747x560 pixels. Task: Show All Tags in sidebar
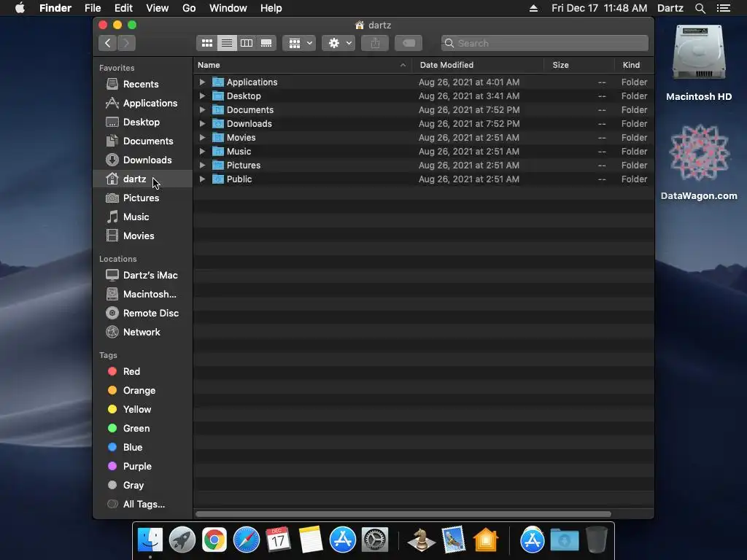pyautogui.click(x=142, y=505)
